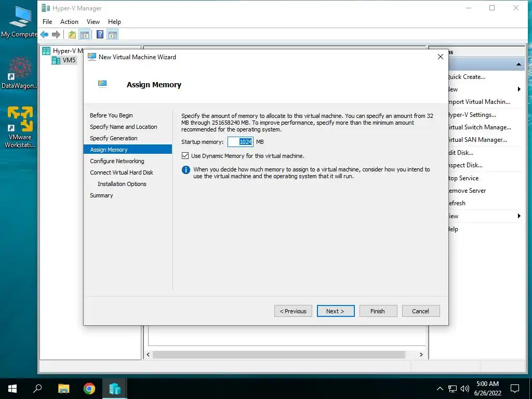Click Hyper-V Manager taskbar icon
The width and height of the screenshot is (532, 399).
[x=115, y=389]
